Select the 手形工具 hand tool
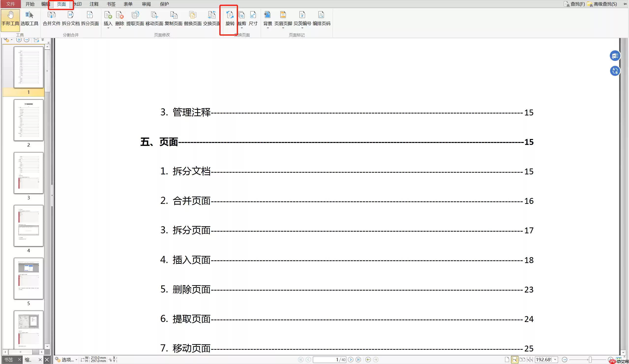 tap(10, 19)
